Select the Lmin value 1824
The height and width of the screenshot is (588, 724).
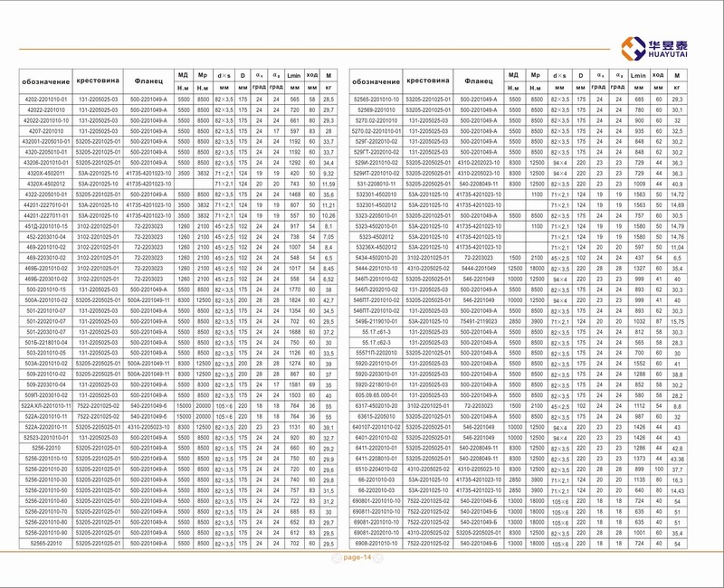click(x=295, y=300)
